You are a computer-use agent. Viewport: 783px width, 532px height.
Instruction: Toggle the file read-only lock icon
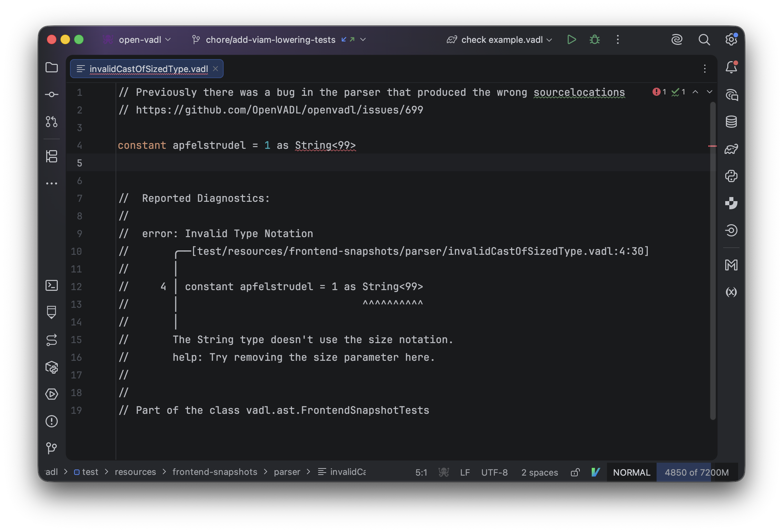575,472
